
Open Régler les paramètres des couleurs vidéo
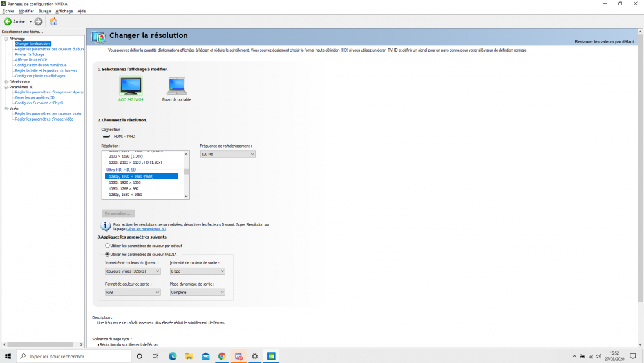48,113
